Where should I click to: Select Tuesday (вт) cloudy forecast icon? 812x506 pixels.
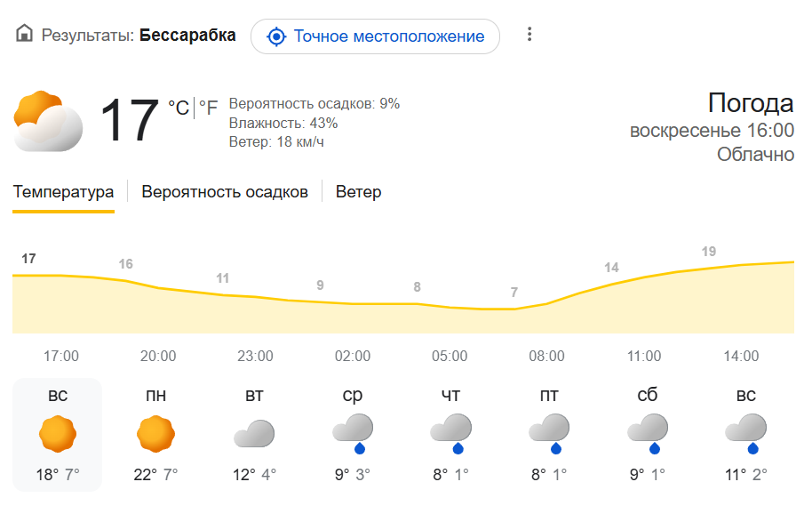coord(254,434)
